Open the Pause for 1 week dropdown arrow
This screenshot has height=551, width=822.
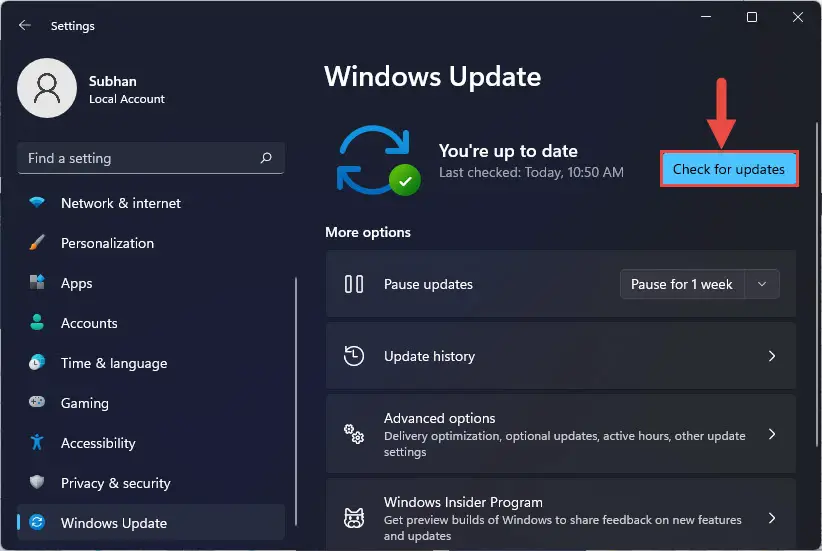click(762, 284)
